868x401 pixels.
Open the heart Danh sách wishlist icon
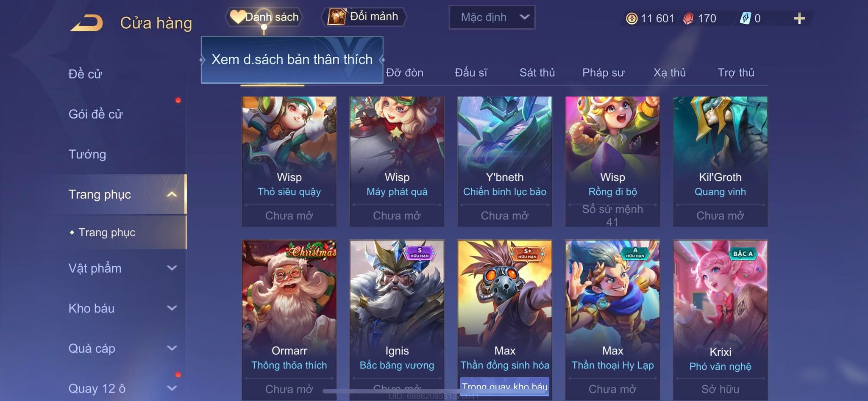pyautogui.click(x=238, y=17)
